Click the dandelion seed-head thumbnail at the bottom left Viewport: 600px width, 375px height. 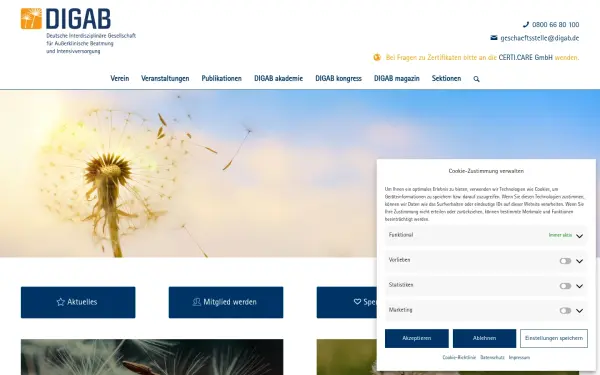click(152, 357)
